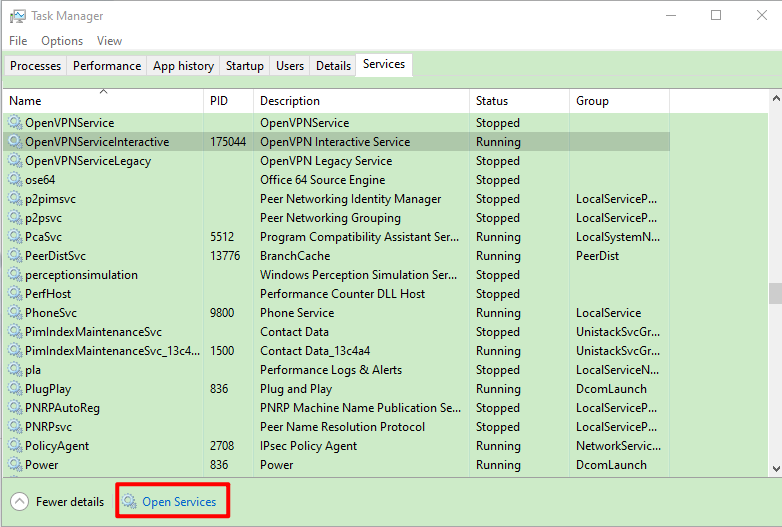Click the gear icon beside perceptionsimulation
Viewport: 782px width, 527px height.
click(15, 274)
